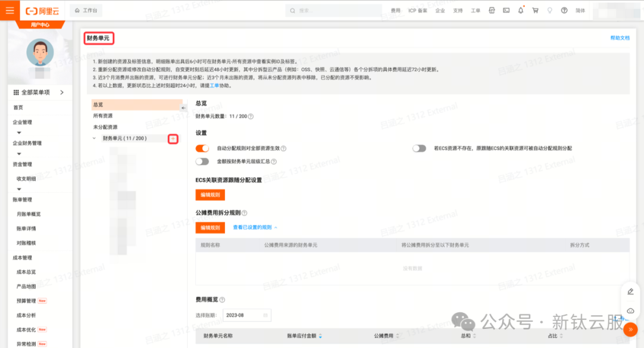
Task: Open the 简体 language selector
Action: pyautogui.click(x=580, y=11)
